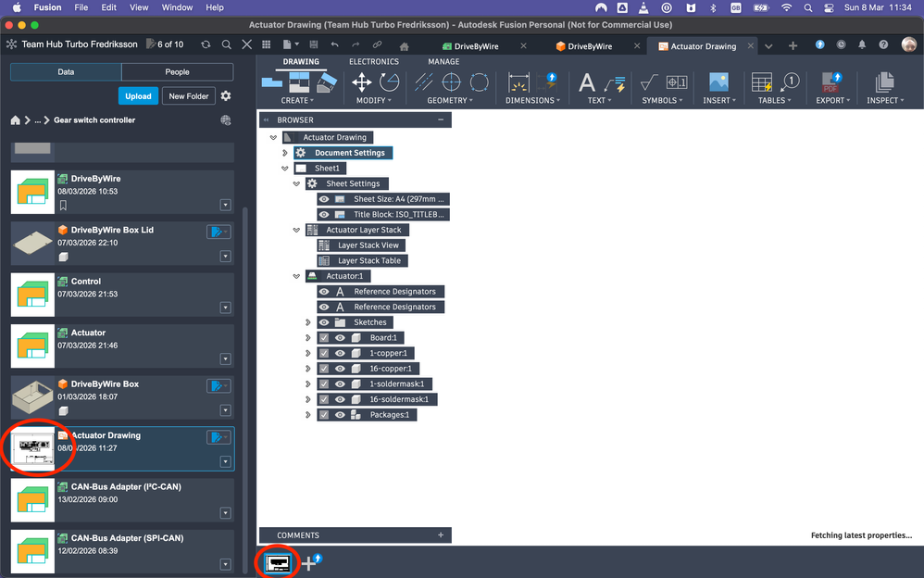Image resolution: width=924 pixels, height=578 pixels.
Task: Click the Save icon in the top toolbar
Action: (x=314, y=44)
